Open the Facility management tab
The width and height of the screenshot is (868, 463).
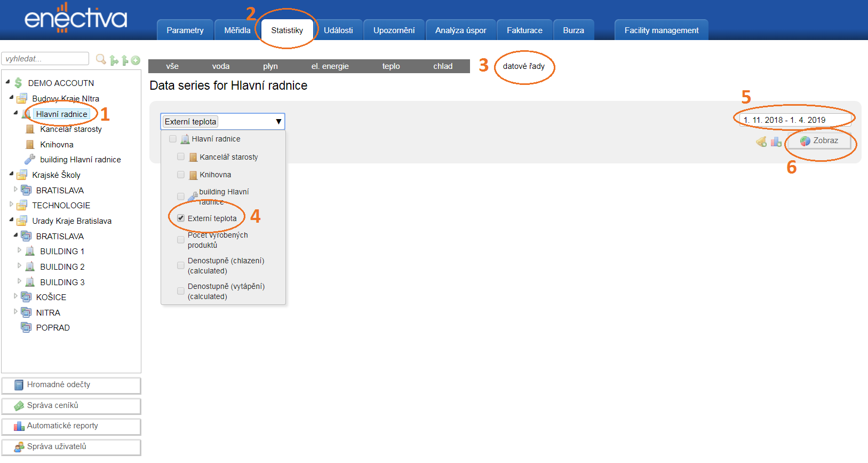pos(661,30)
